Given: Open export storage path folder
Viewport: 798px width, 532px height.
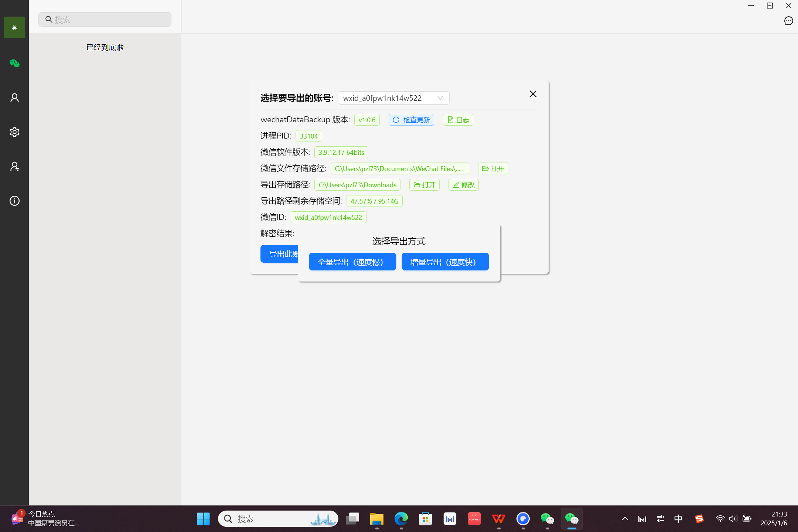Looking at the screenshot, I should click(424, 185).
